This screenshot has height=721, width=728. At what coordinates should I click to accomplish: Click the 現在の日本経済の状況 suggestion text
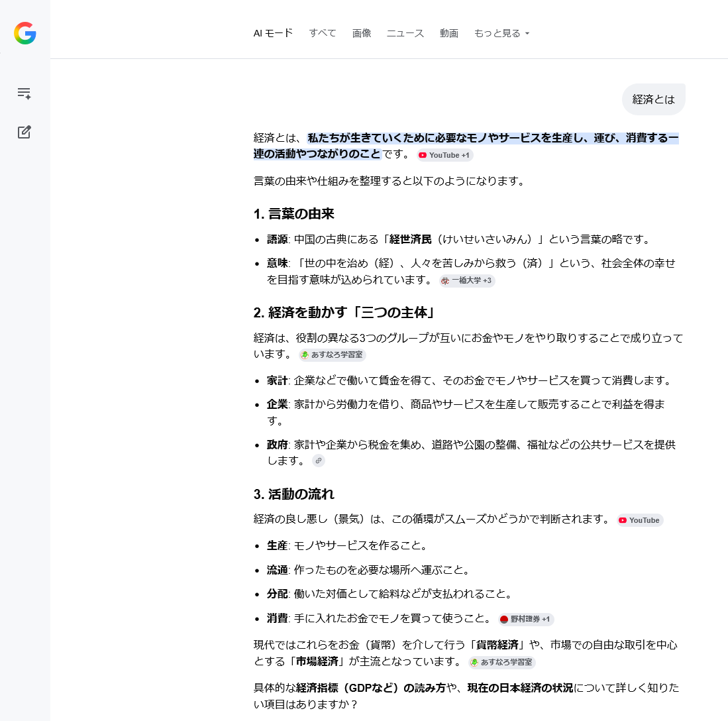coord(520,687)
